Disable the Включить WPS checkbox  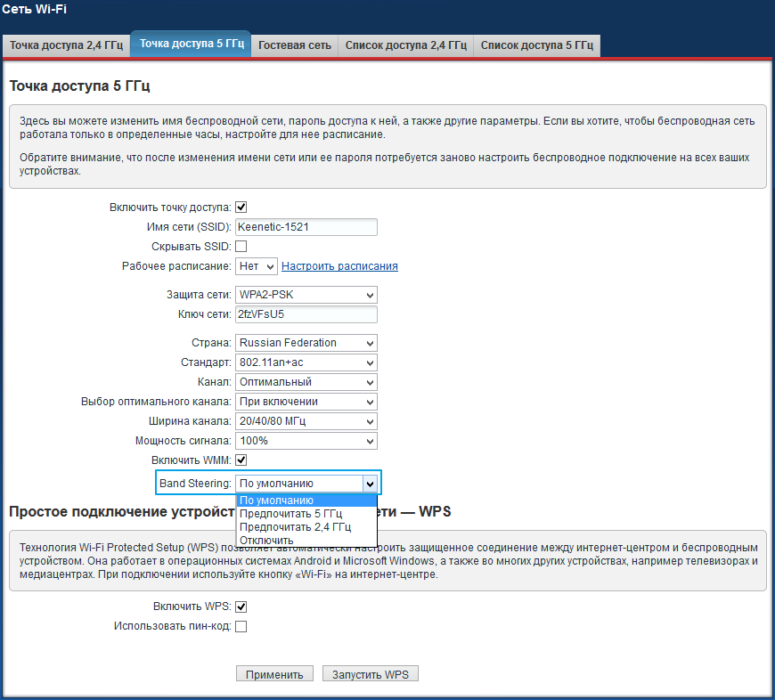(x=241, y=606)
